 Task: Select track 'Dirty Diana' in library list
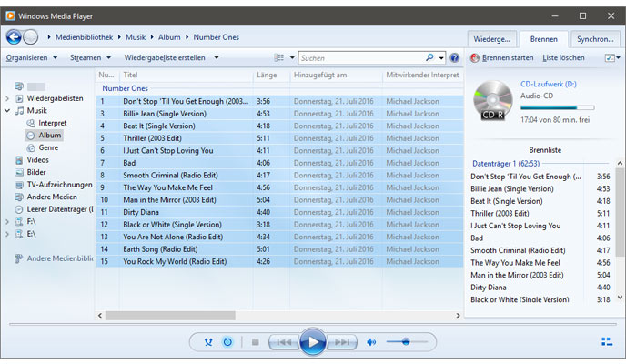pyautogui.click(x=279, y=212)
